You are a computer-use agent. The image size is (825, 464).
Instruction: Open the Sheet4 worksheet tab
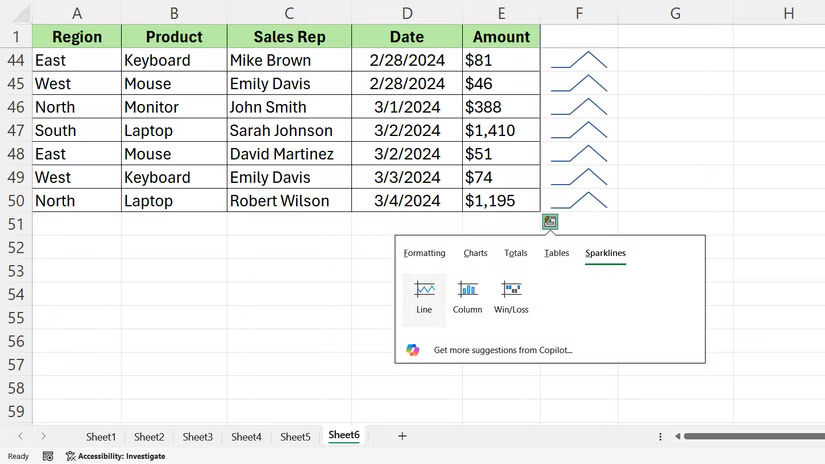pos(246,436)
